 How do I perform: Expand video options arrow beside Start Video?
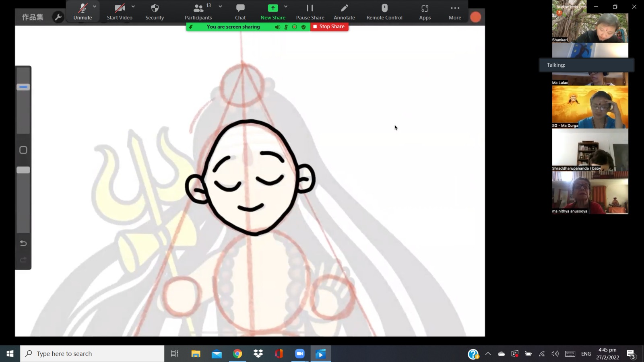[x=133, y=6]
